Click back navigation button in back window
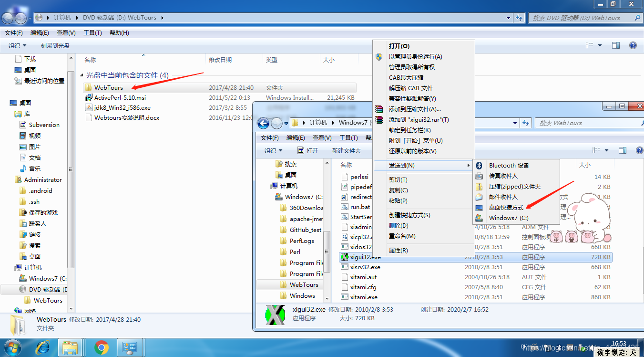This screenshot has height=357, width=644. (8, 18)
